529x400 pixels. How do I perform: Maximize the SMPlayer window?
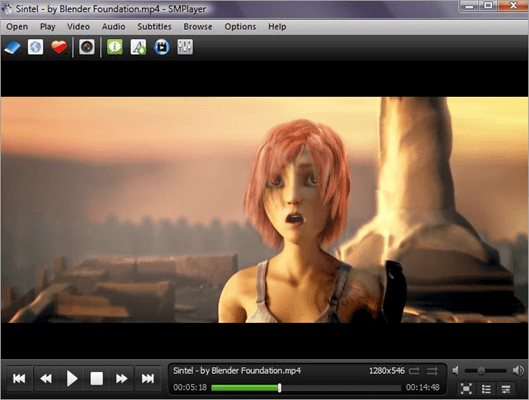click(488, 6)
